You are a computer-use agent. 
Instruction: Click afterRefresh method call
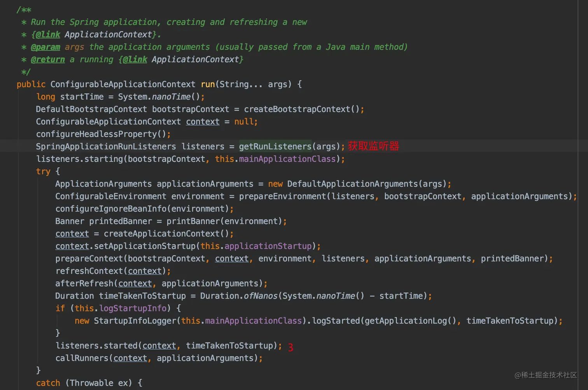point(84,284)
